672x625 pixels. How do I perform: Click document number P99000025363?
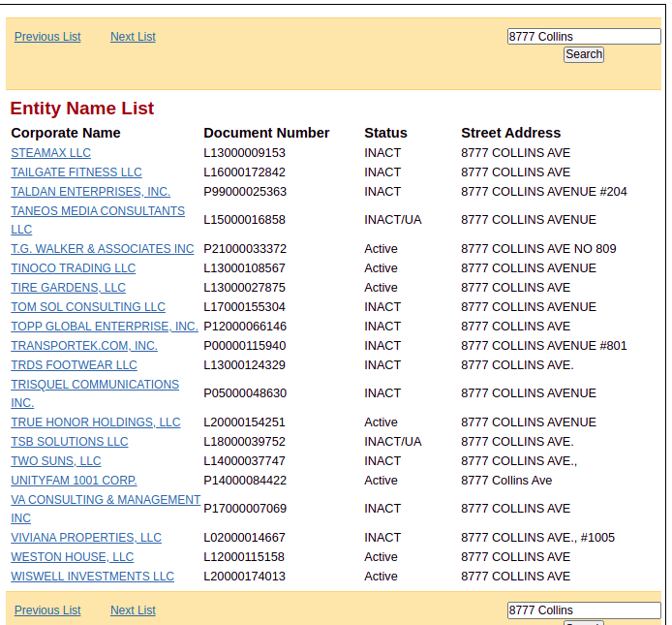245,192
